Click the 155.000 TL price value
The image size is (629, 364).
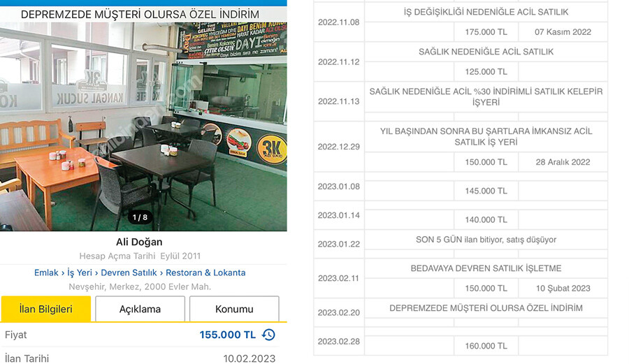[x=228, y=335]
